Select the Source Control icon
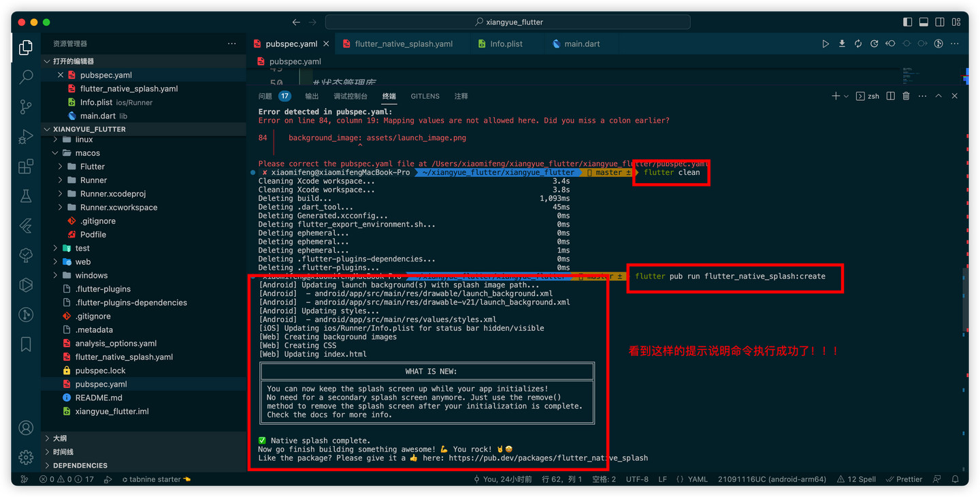Screen dimensions: 980x497 25,107
